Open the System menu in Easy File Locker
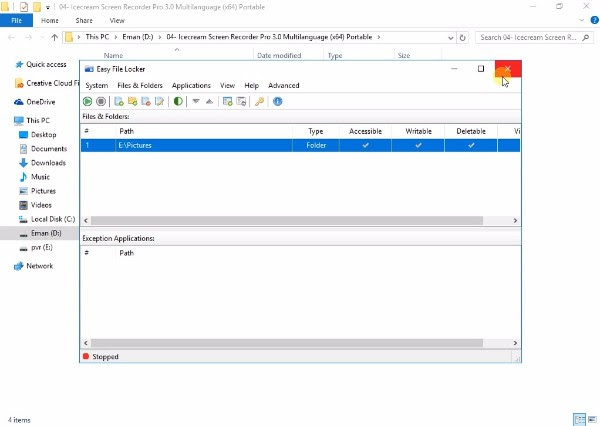The image size is (600, 426). [x=96, y=85]
